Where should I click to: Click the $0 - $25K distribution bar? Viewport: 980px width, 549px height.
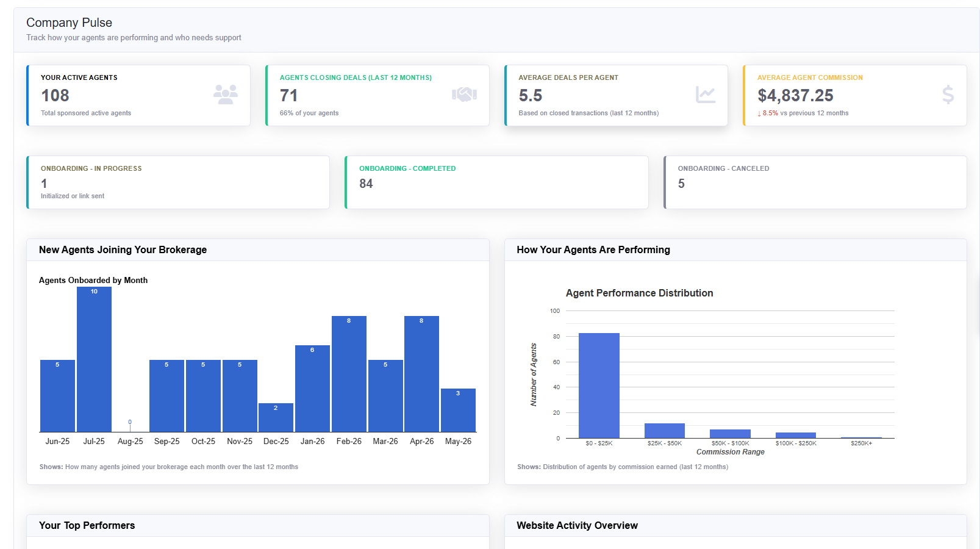tap(599, 386)
